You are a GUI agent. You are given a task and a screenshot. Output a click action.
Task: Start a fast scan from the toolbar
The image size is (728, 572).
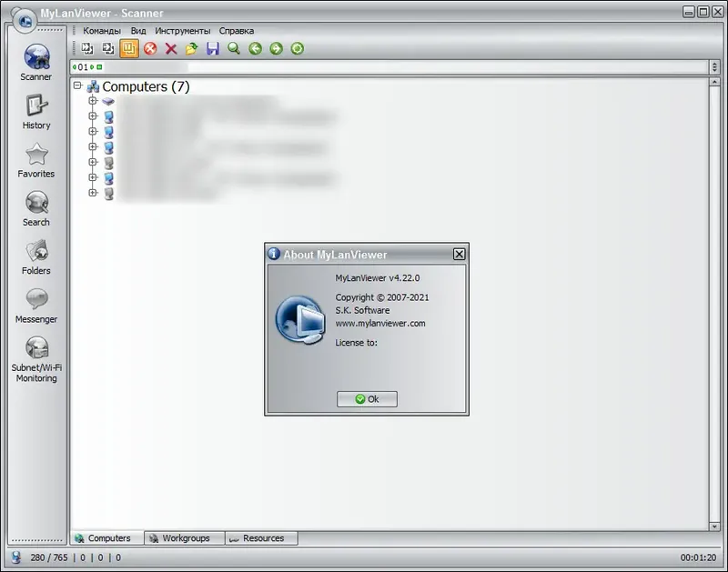coord(87,48)
